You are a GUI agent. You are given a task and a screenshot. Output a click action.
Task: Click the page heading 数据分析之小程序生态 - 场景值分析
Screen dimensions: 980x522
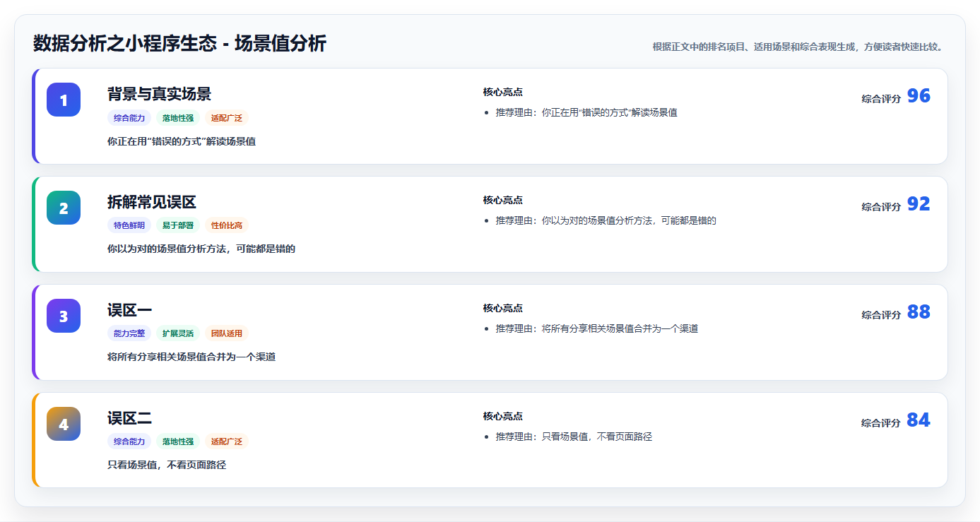pos(179,44)
